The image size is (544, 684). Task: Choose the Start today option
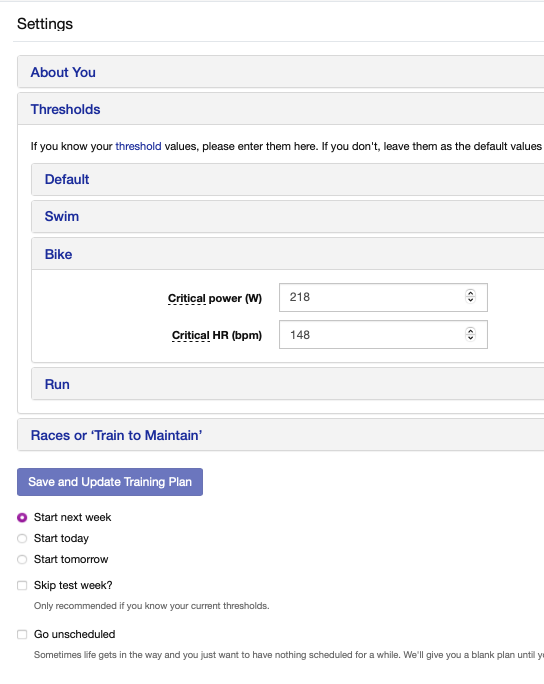[22, 538]
